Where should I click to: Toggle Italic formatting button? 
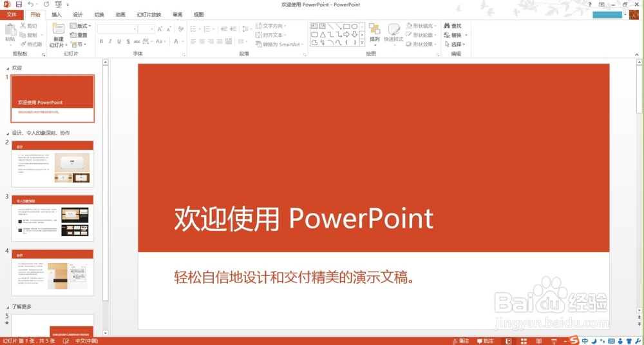[x=110, y=41]
